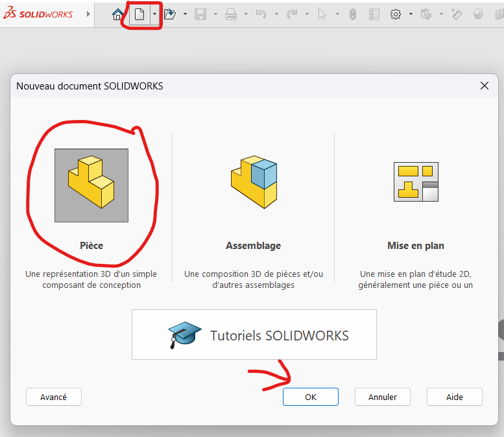Click text 'Une mise en plan d'étude 2D,'
The image size is (504, 437).
pos(416,274)
